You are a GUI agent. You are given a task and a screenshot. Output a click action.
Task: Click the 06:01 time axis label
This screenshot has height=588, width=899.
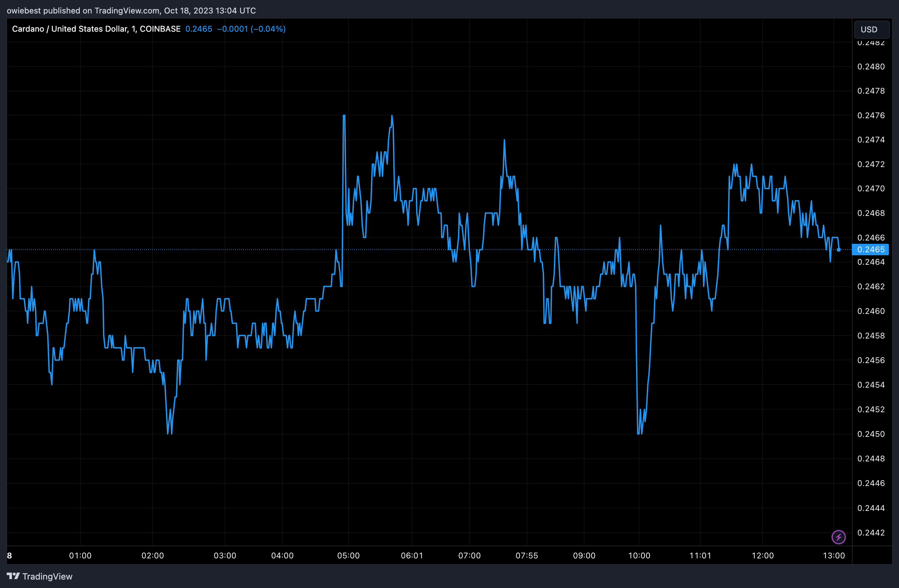pos(412,555)
